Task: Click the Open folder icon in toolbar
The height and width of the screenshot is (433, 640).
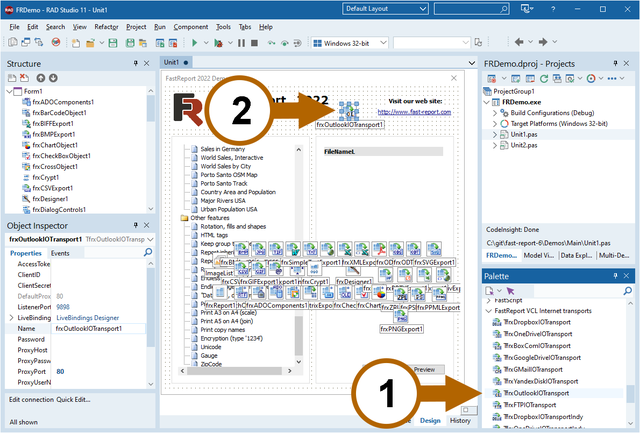Action: pyautogui.click(x=90, y=43)
